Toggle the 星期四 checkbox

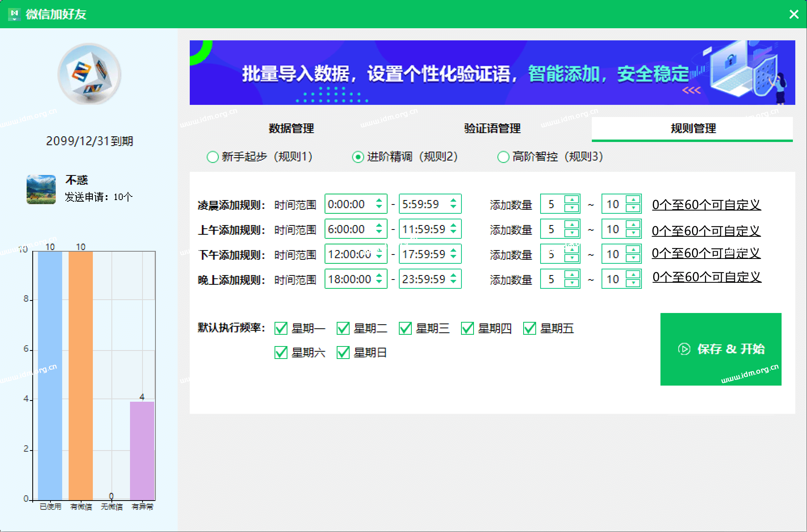coord(467,328)
